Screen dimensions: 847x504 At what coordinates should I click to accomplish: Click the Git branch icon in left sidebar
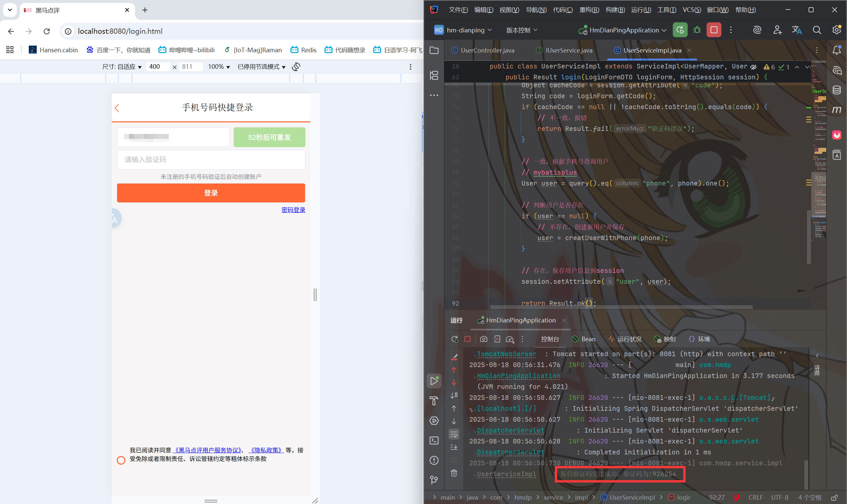pos(434,480)
